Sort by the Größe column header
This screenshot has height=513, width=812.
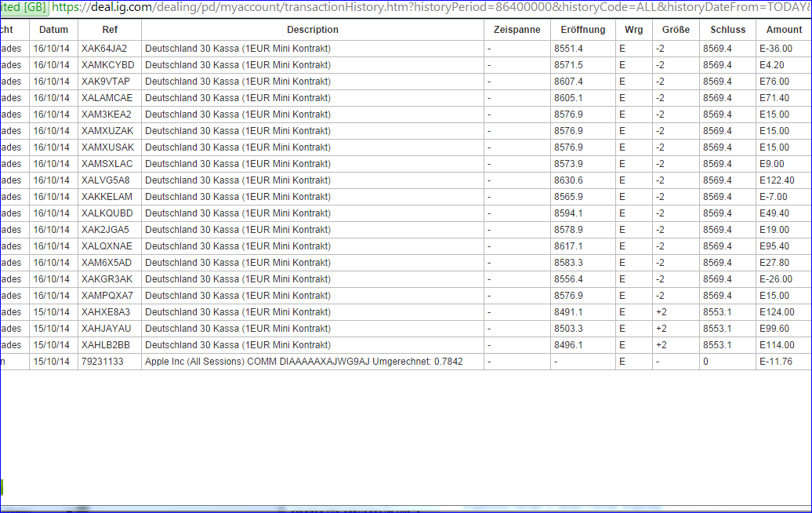click(x=676, y=29)
